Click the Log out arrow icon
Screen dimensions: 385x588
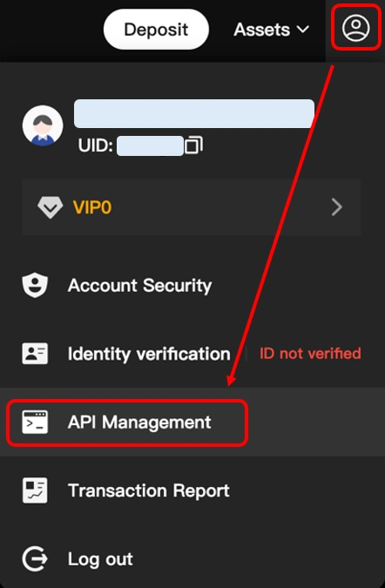coord(35,558)
